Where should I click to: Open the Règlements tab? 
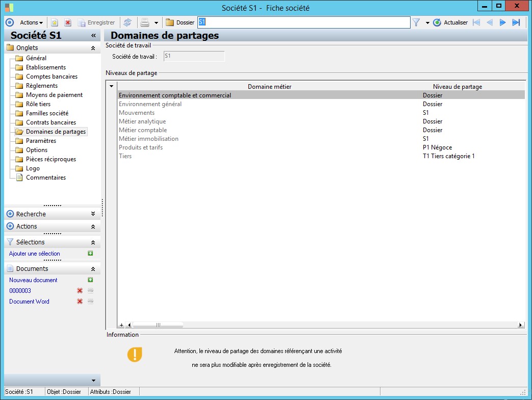click(x=42, y=86)
